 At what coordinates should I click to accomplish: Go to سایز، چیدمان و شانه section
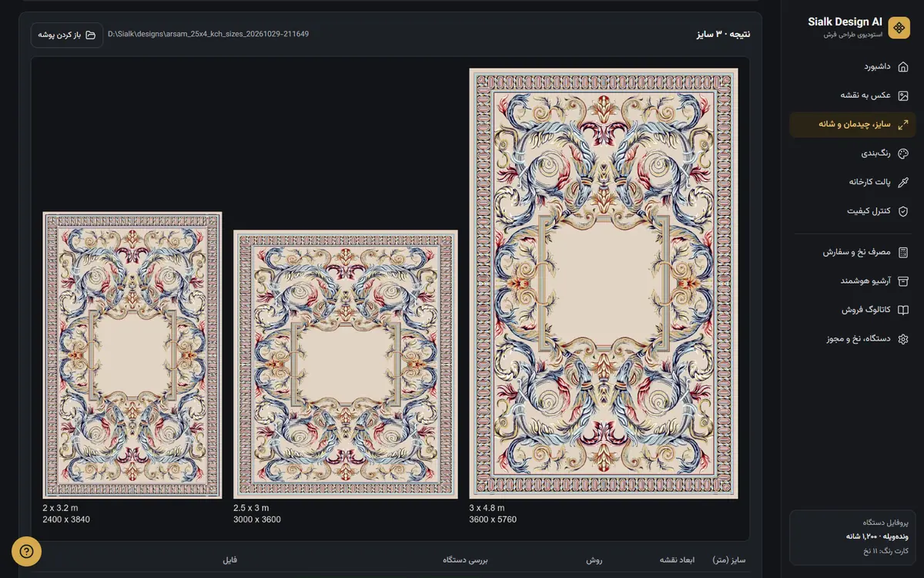pyautogui.click(x=853, y=124)
